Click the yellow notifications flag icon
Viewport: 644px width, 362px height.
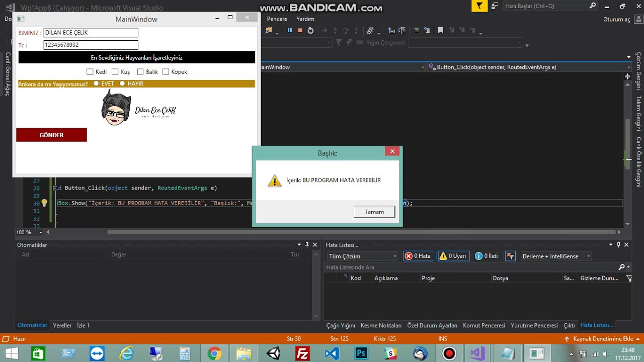pyautogui.click(x=479, y=6)
